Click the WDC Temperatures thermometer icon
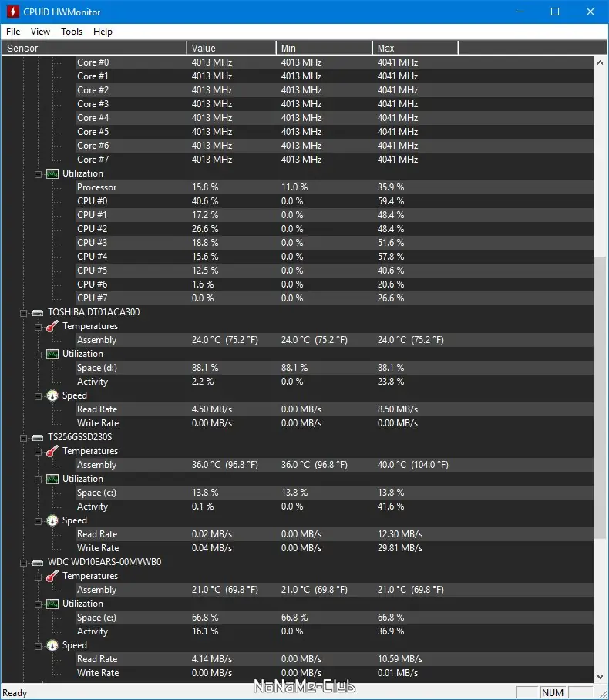Viewport: 609px width, 700px height. [52, 577]
